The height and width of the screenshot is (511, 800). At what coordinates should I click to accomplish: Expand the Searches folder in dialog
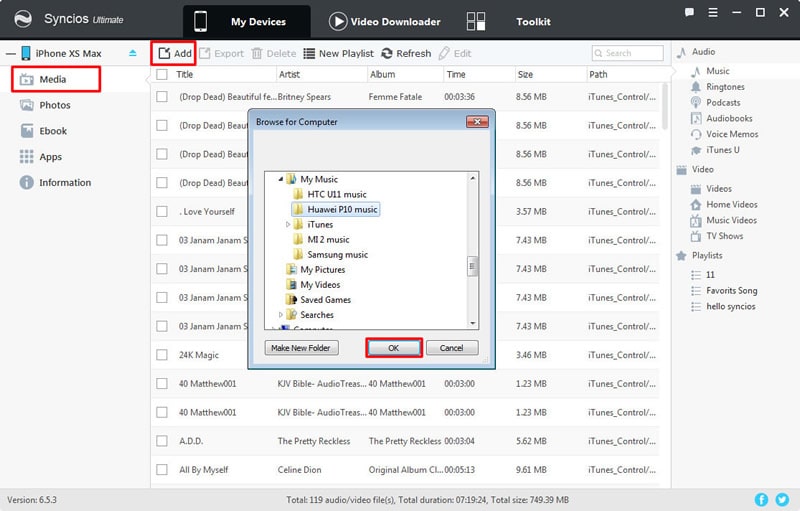[281, 315]
